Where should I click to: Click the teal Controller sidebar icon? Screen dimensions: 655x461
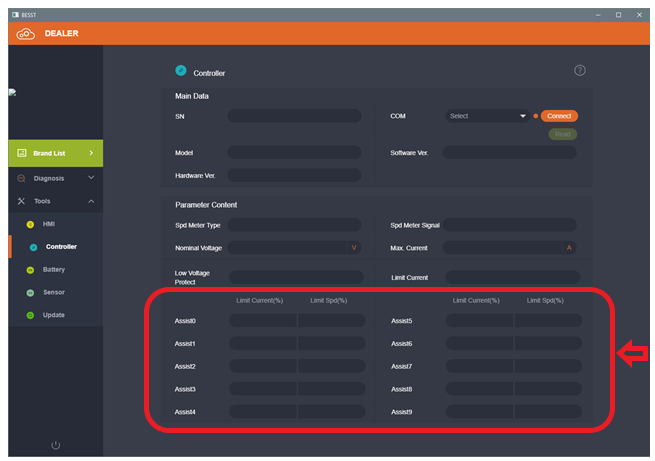(x=33, y=247)
